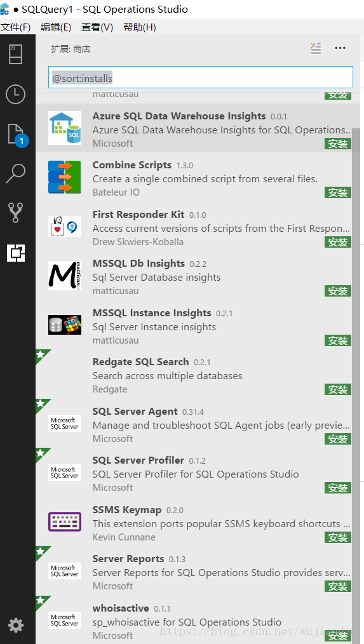Install MSSQL Db Insights extension
364x644 pixels.
(338, 291)
